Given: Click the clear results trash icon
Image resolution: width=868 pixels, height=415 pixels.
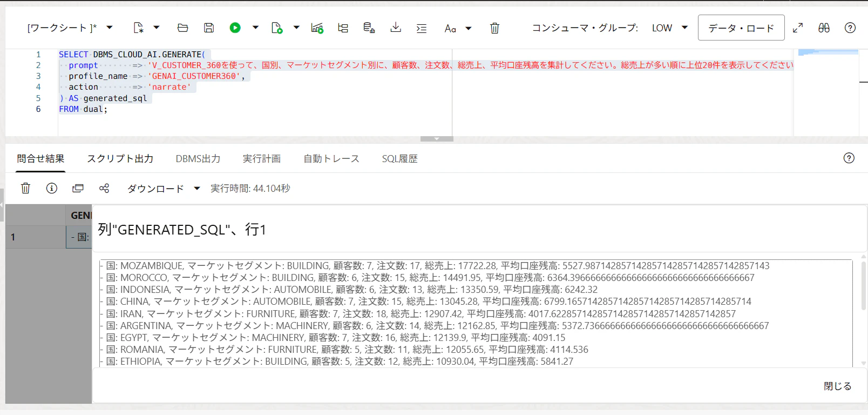Looking at the screenshot, I should pos(25,188).
